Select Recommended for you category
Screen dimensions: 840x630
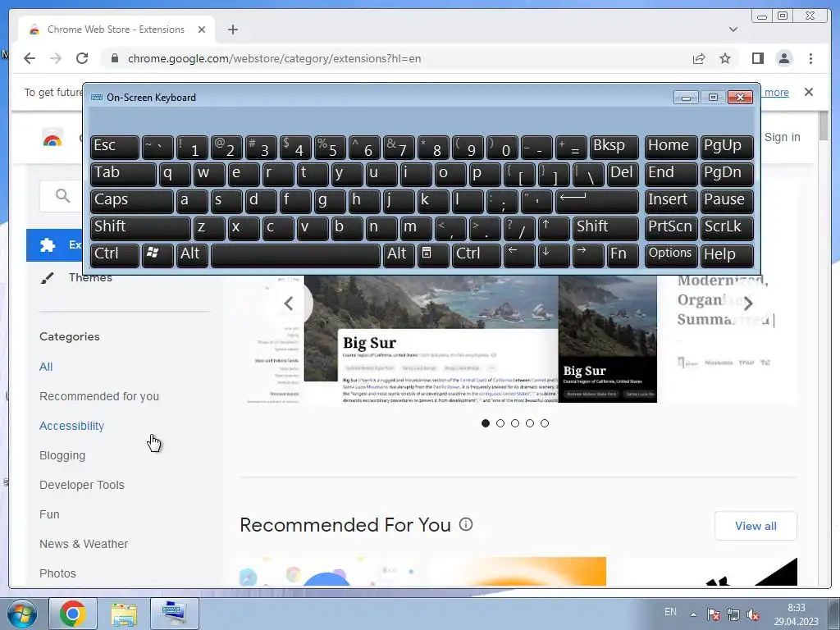pyautogui.click(x=99, y=396)
